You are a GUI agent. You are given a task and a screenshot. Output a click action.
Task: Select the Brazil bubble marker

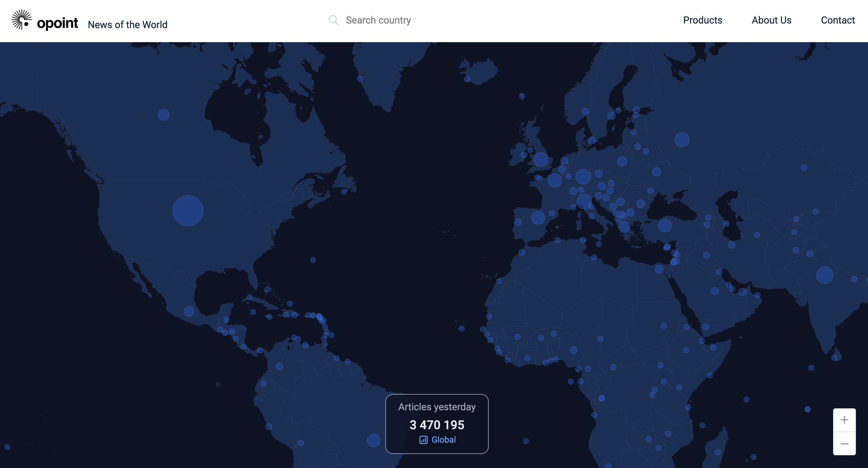tap(373, 440)
